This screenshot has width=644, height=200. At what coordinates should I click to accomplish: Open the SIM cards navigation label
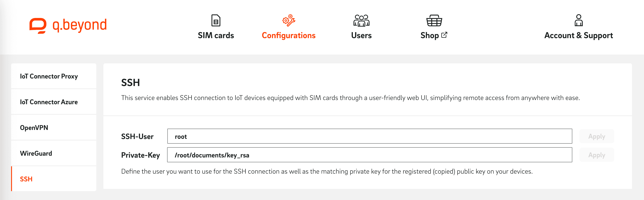click(x=216, y=35)
